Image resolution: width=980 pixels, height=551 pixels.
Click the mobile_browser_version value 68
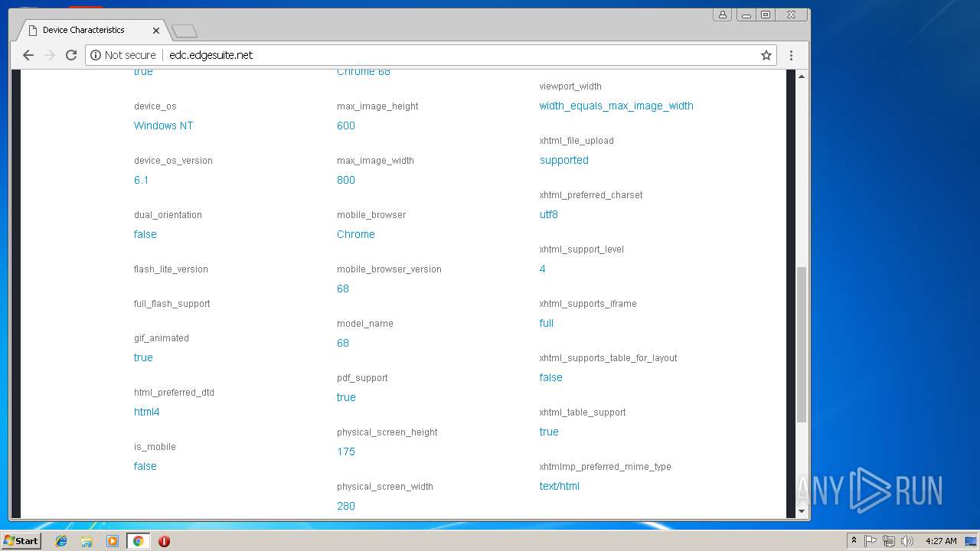coord(343,289)
